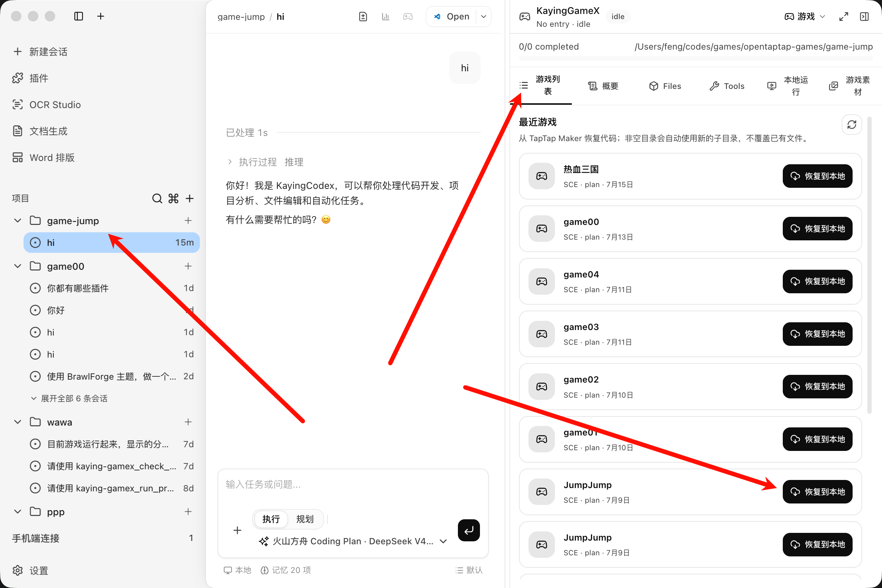Open the dropdown arrow beside Open
Screen dimensions: 882x588
tap(484, 17)
